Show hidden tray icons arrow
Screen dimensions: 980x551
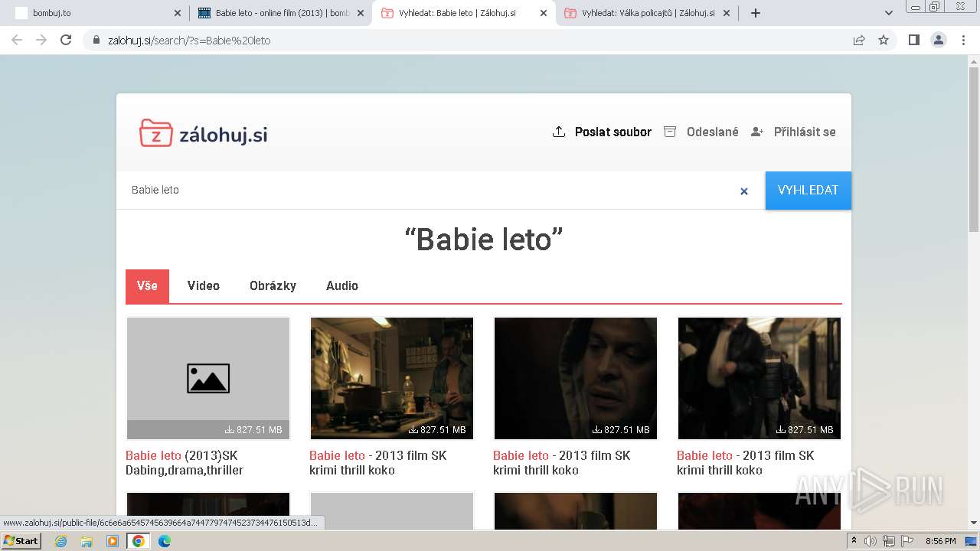854,541
